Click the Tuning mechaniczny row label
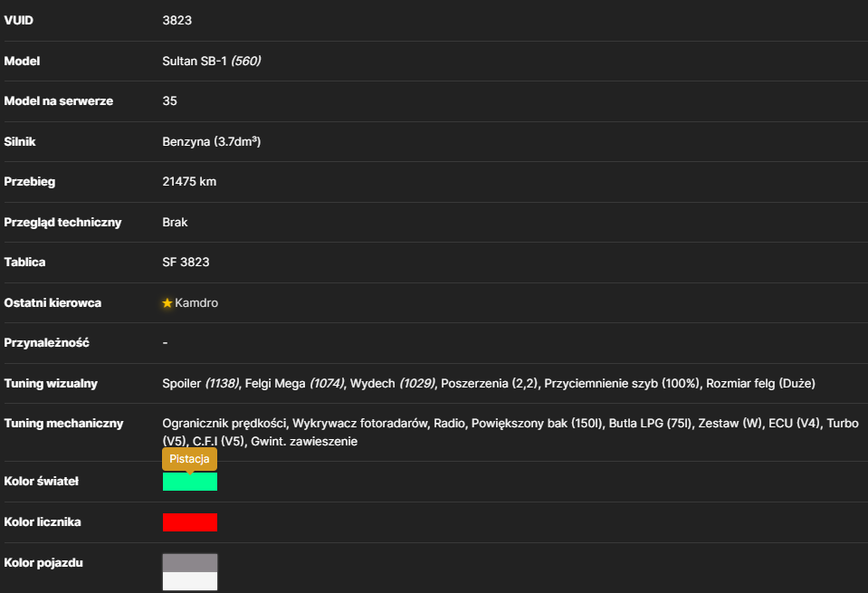The width and height of the screenshot is (868, 593). click(63, 424)
